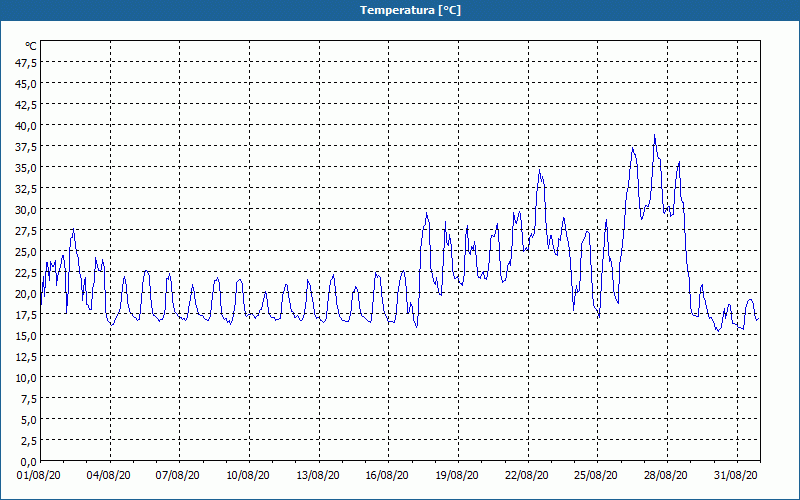Select the 04/08/20 date label
The image size is (800, 500).
(108, 475)
